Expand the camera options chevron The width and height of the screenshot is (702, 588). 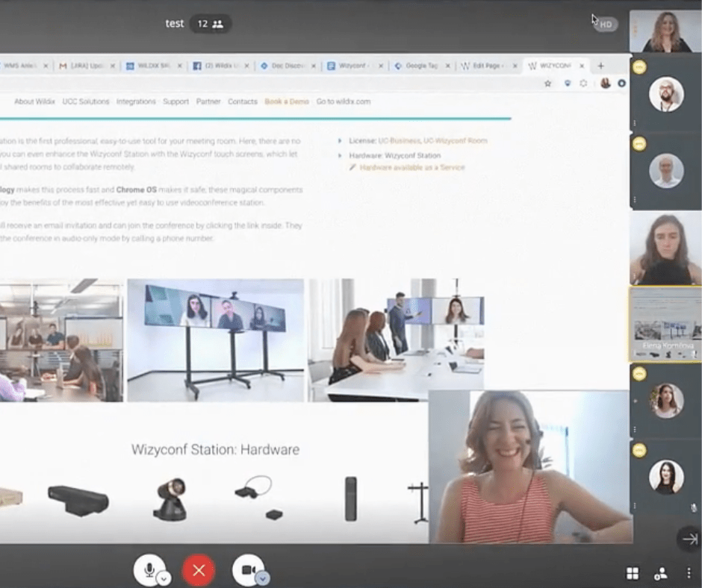tap(263, 578)
